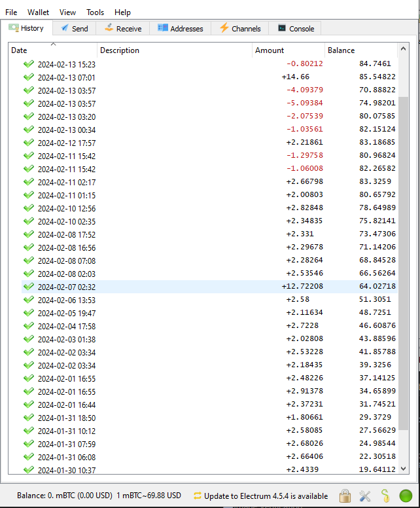Click the Send tab paper plane icon

tap(65, 28)
